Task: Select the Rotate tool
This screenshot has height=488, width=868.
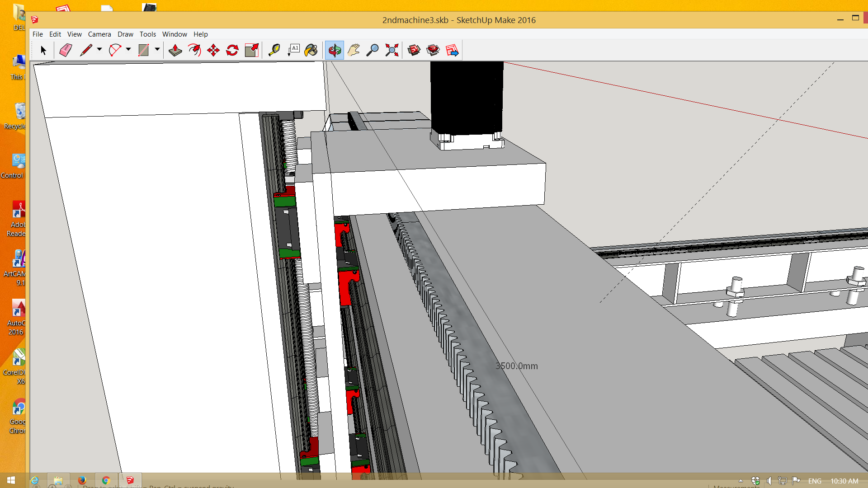Action: (x=232, y=50)
